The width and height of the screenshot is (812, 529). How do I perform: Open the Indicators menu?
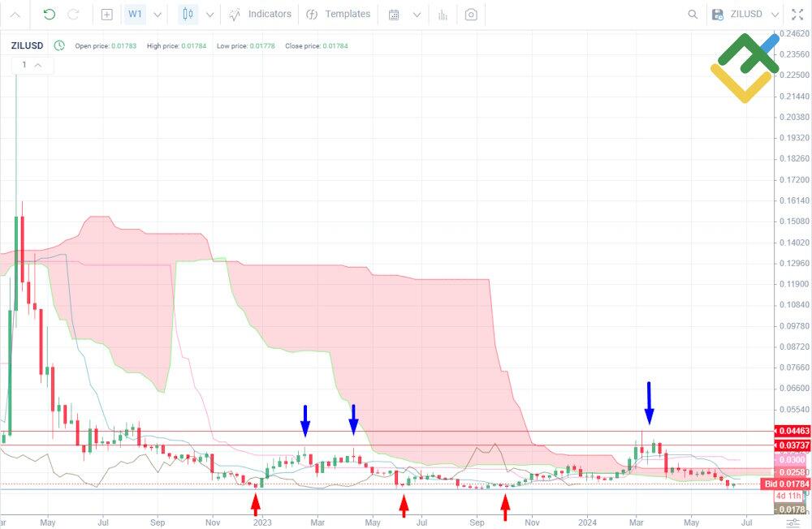[260, 14]
